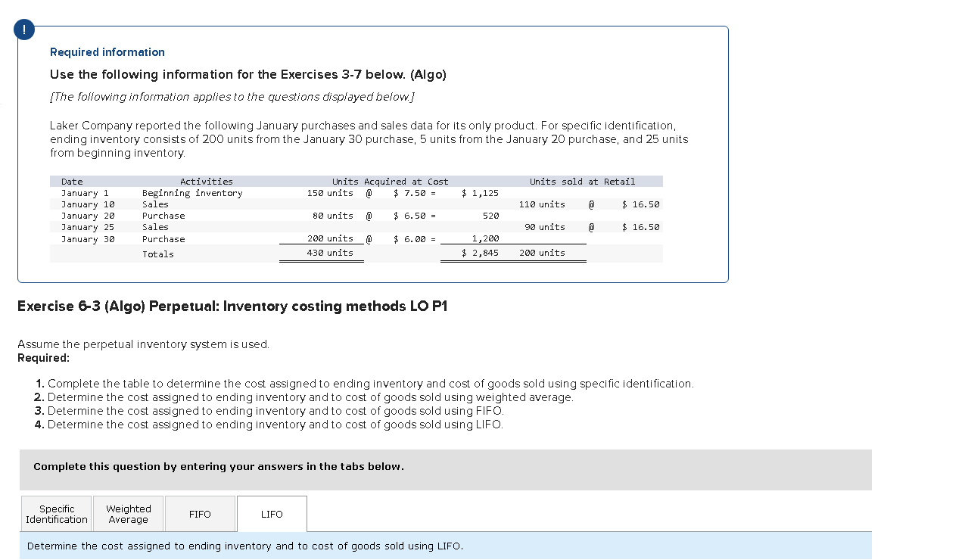This screenshot has width=968, height=560.
Task: Select the FIFO tab
Action: tap(199, 514)
